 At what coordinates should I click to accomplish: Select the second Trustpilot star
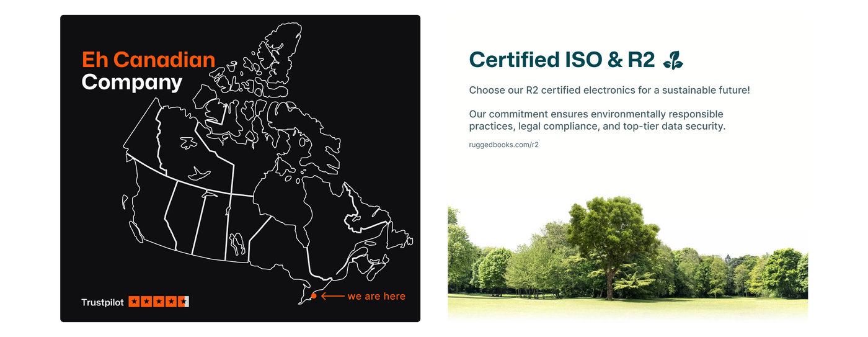coord(147,302)
